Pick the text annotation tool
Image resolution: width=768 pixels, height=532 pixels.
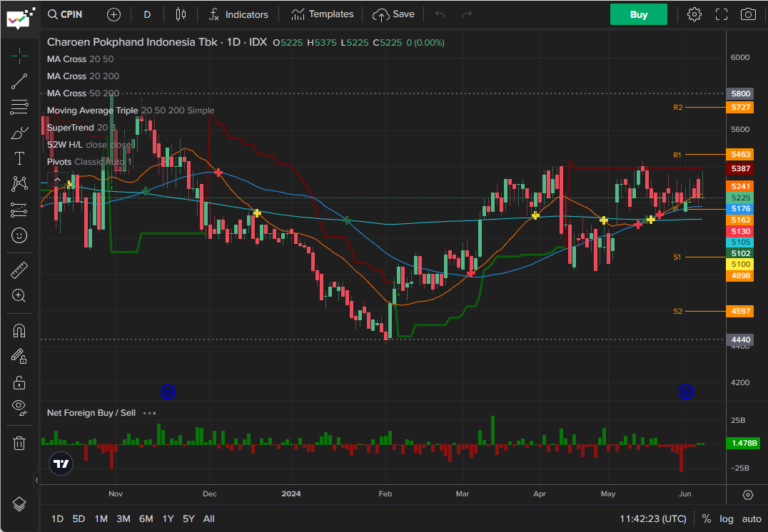tap(19, 158)
